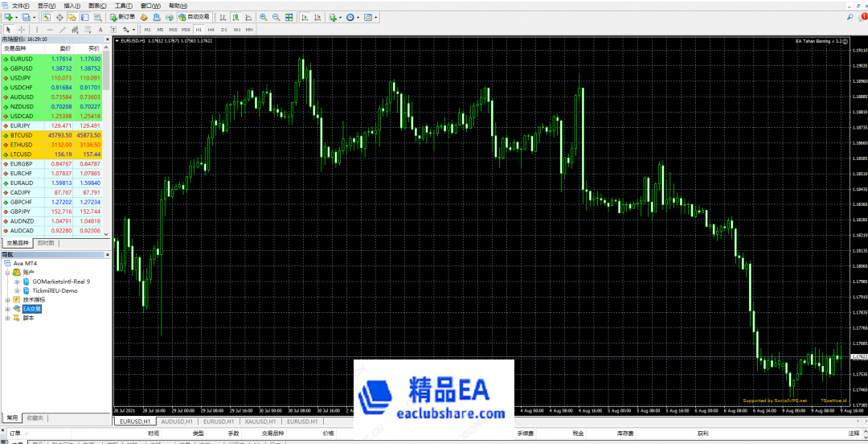
Task: Switch timeframe to M1
Action: coord(147,30)
